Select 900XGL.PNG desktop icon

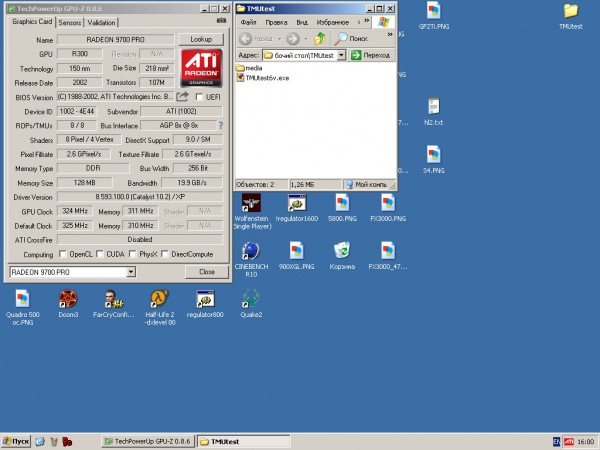(297, 256)
